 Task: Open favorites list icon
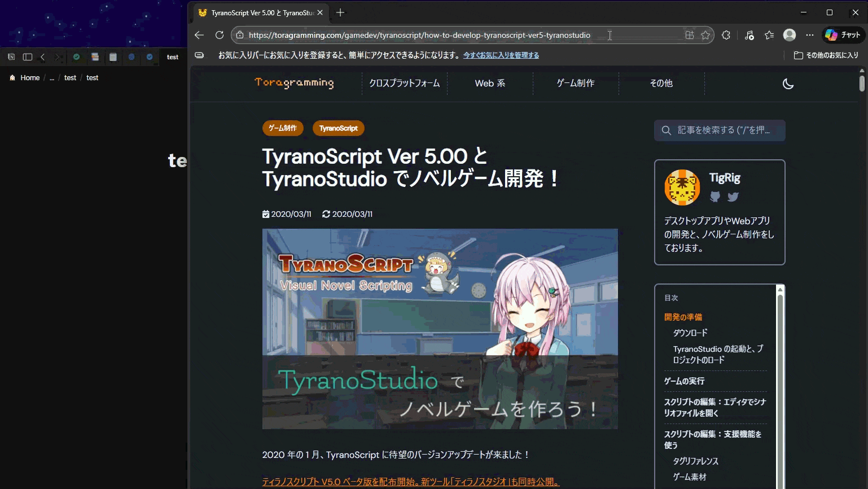click(769, 35)
